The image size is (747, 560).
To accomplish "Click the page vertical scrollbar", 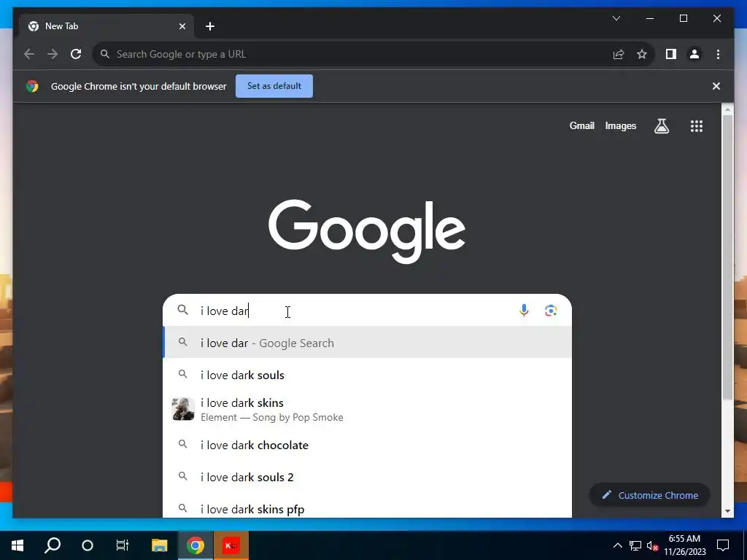I will [x=727, y=257].
